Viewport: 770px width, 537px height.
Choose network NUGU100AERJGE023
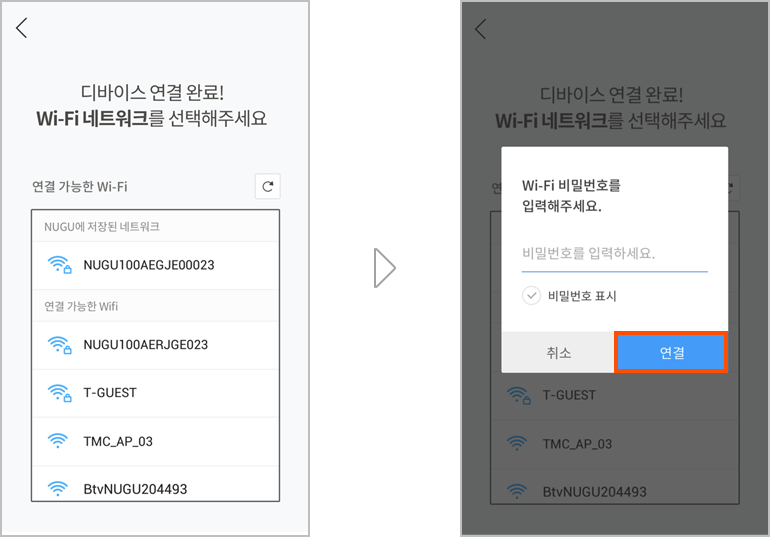tap(155, 345)
